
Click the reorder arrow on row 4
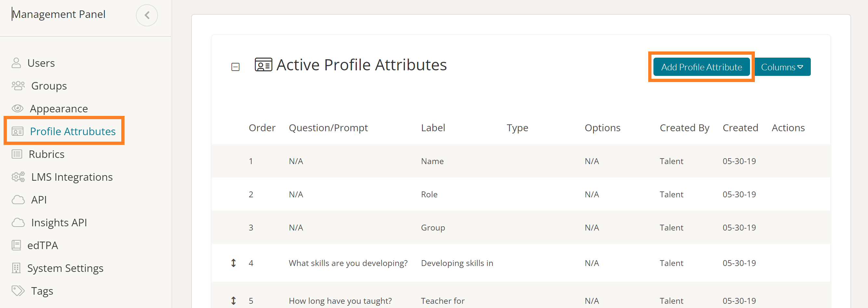233,263
